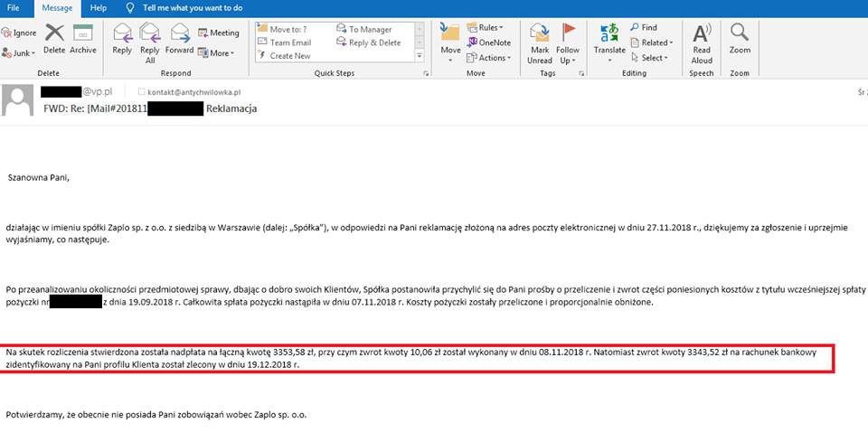Translate the message
Viewport: 868px width, 442px height.
(609, 42)
